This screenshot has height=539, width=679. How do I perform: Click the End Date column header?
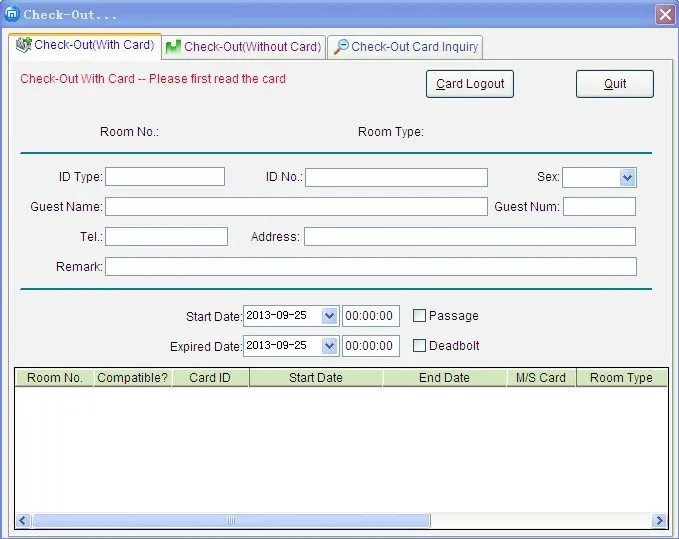coord(444,378)
